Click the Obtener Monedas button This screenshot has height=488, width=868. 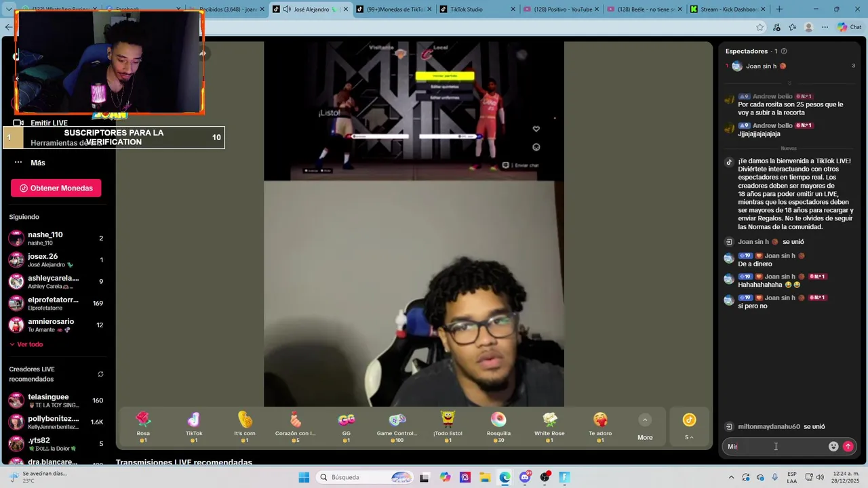(56, 188)
